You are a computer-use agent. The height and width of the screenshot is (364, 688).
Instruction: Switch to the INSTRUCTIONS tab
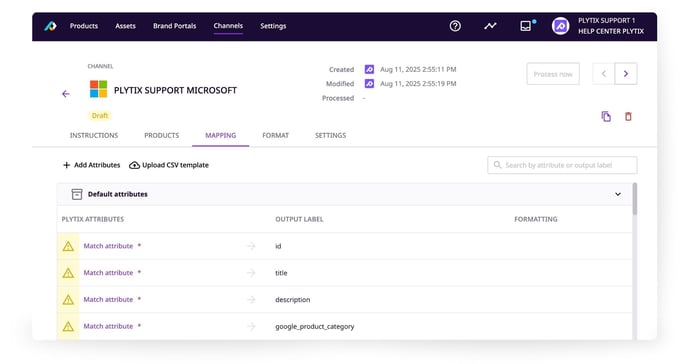94,135
